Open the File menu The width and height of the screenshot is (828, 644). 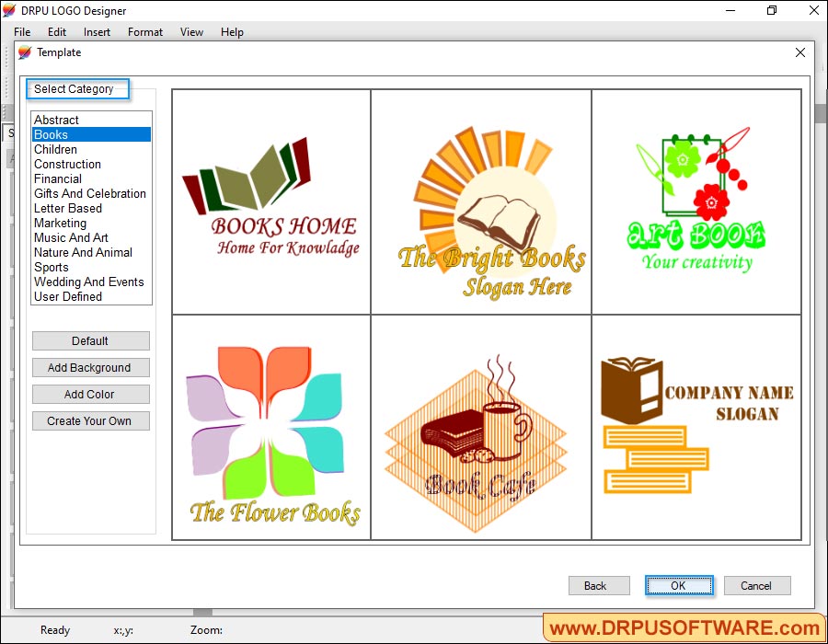pos(21,31)
